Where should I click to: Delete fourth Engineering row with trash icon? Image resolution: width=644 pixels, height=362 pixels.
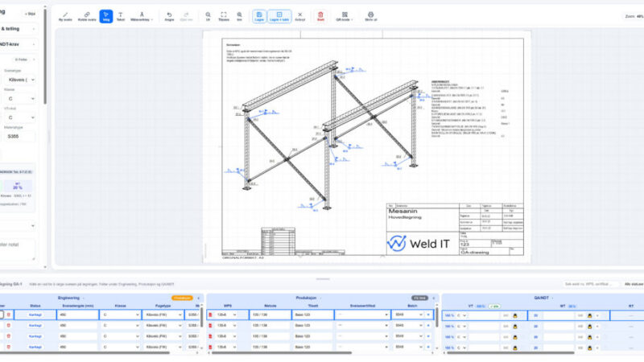[9, 347]
